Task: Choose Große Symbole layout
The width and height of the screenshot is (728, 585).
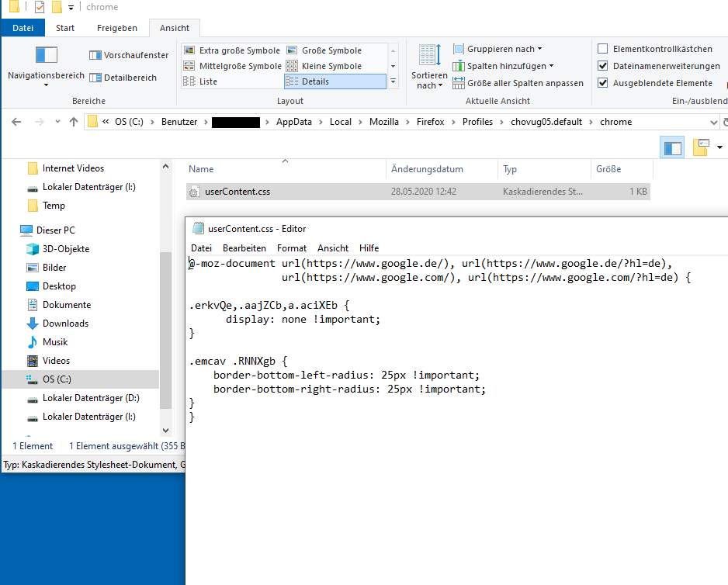Action: (324, 50)
